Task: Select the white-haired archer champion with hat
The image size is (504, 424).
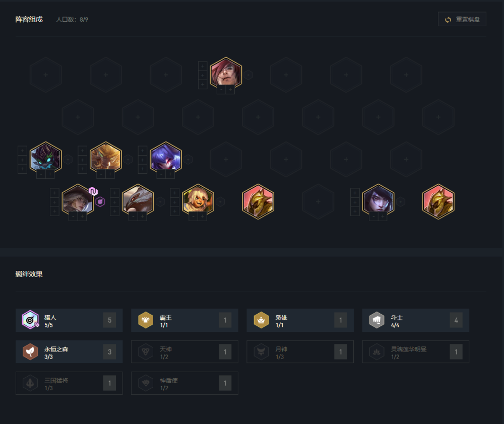Action: [78, 200]
